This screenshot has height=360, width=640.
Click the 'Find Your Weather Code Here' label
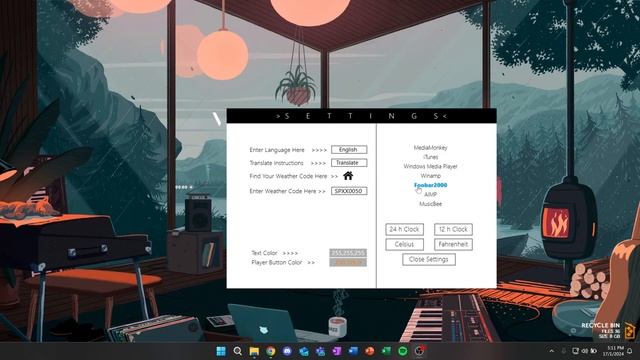coord(288,176)
